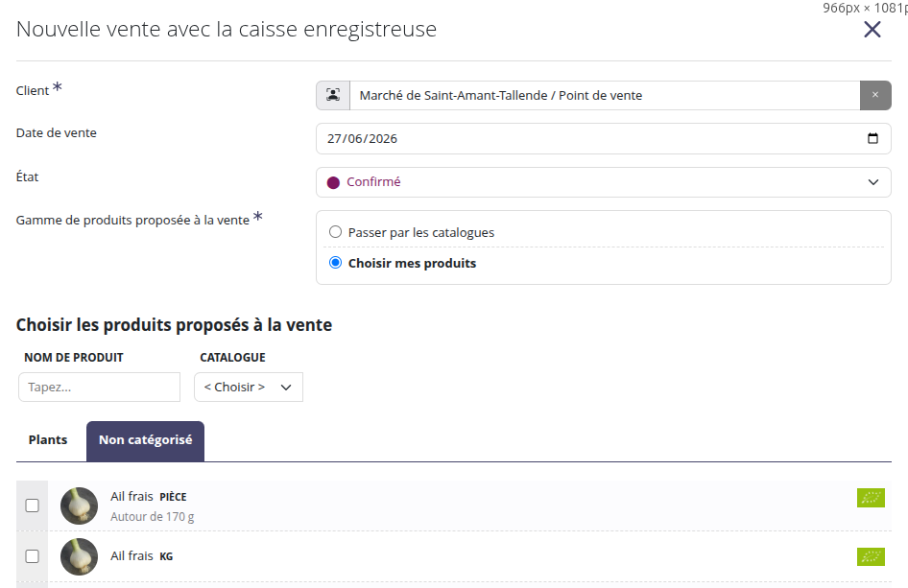This screenshot has height=588, width=908.
Task: Open the État dropdown showing Confirmé
Action: (604, 182)
